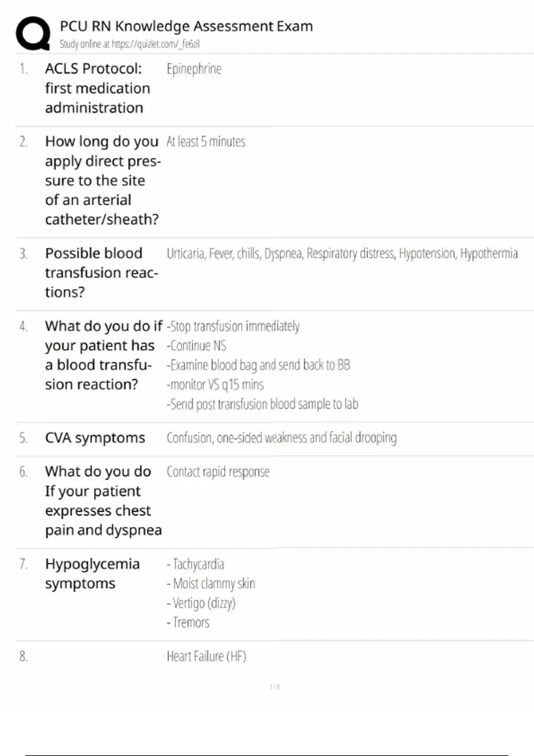The height and width of the screenshot is (756, 534).
Task: Click the Epinephrine answer text
Action: pos(194,69)
